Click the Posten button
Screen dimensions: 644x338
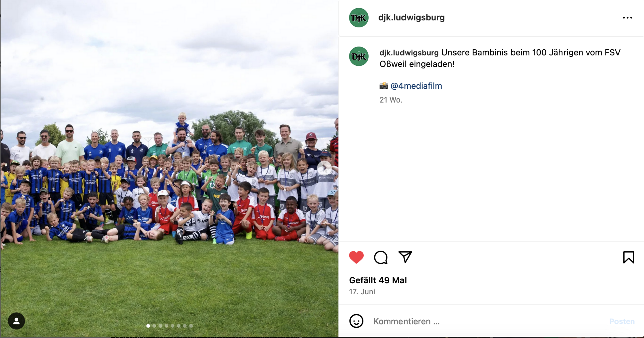coord(622,321)
